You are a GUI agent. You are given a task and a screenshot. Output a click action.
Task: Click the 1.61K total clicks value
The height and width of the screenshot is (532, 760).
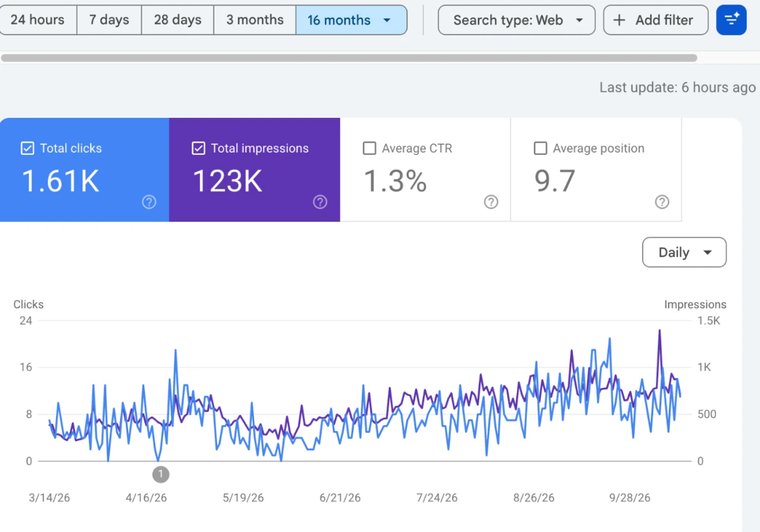click(x=61, y=181)
